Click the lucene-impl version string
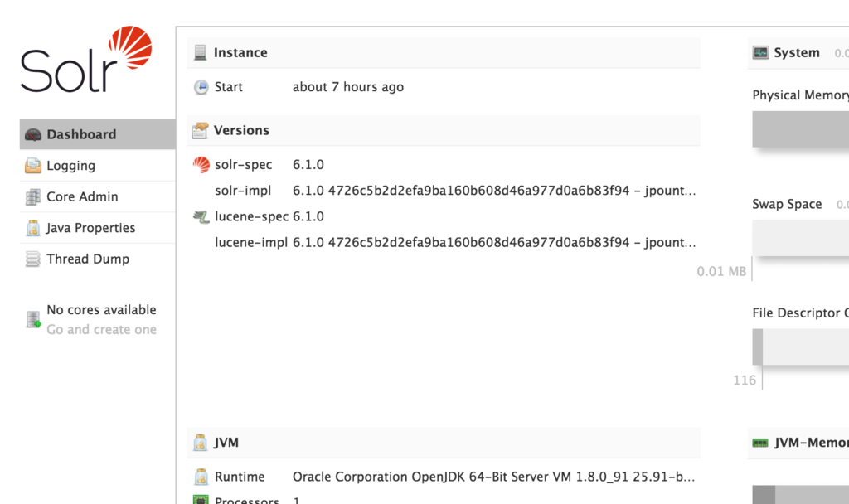The width and height of the screenshot is (849, 504). 494,243
